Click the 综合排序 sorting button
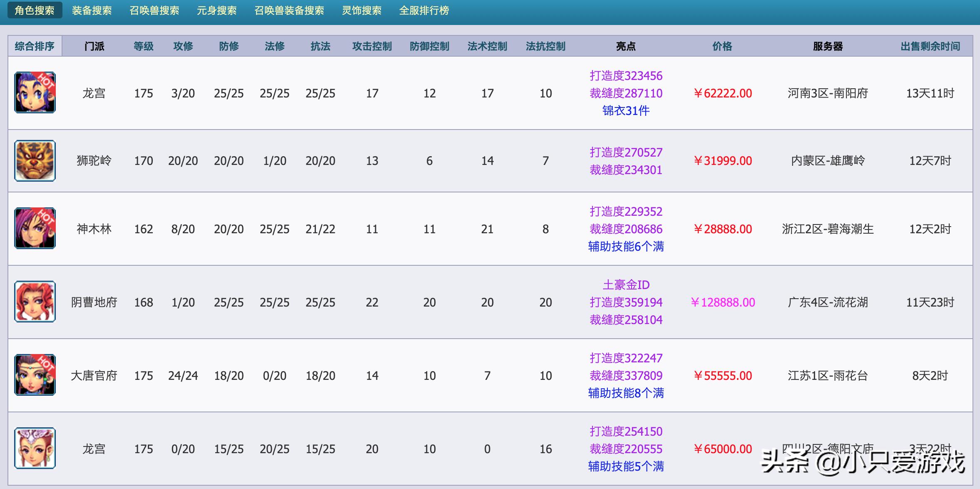 [35, 46]
